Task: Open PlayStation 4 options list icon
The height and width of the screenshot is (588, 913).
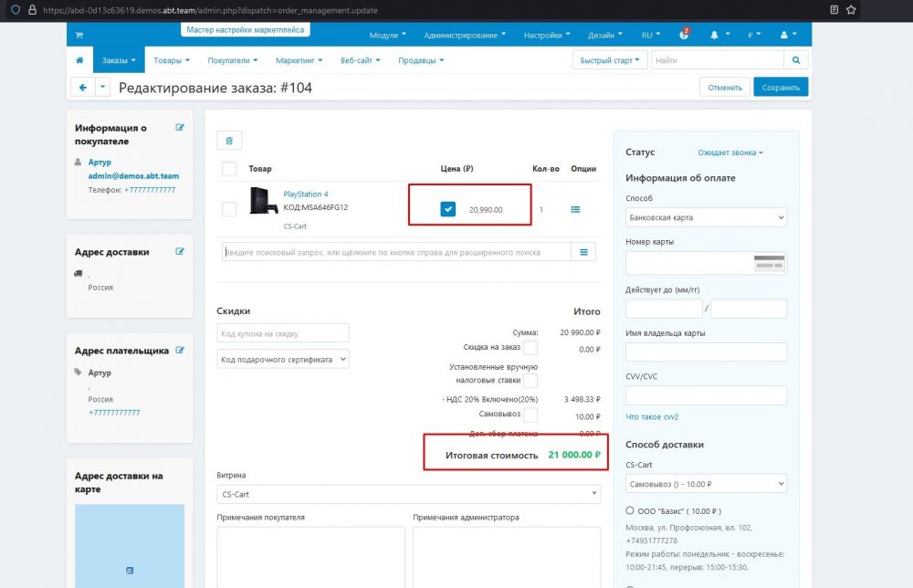Action: click(575, 209)
